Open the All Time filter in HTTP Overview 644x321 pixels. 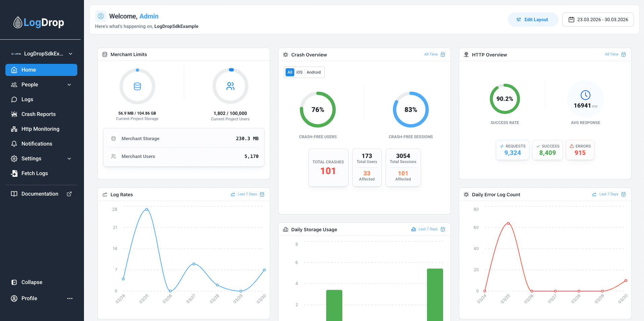[612, 54]
